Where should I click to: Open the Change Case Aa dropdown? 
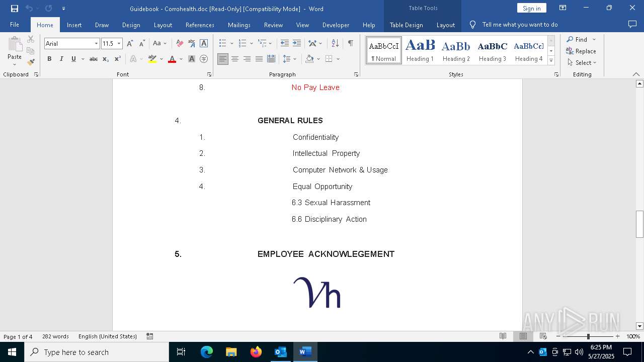pyautogui.click(x=159, y=43)
